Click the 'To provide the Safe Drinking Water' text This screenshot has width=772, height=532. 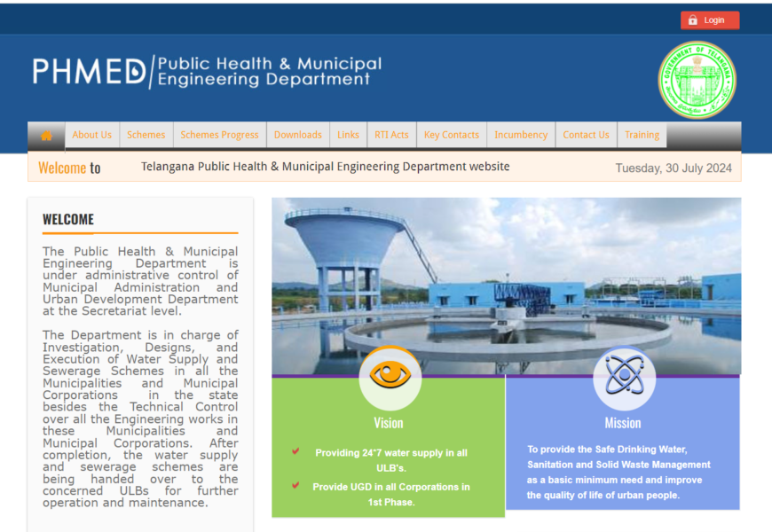pos(618,472)
